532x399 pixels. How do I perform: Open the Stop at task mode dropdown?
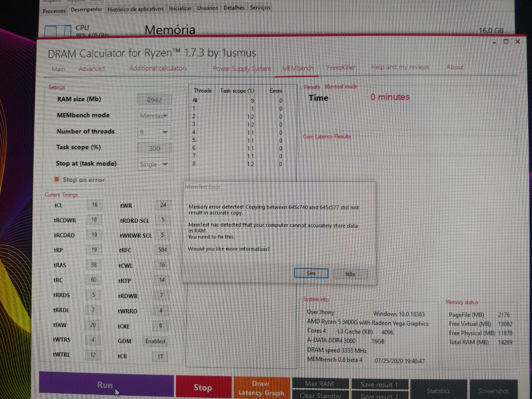pyautogui.click(x=153, y=165)
